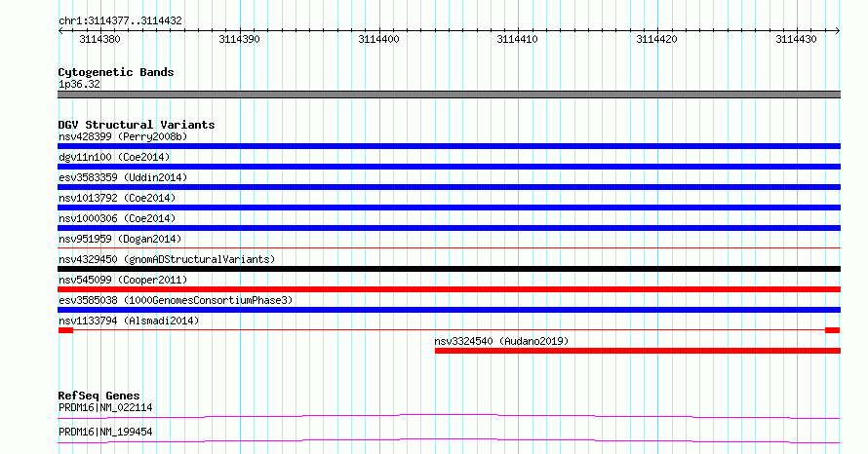Select the gray 1p36.32 cytoband bar
This screenshot has height=454, width=868.
point(449,95)
